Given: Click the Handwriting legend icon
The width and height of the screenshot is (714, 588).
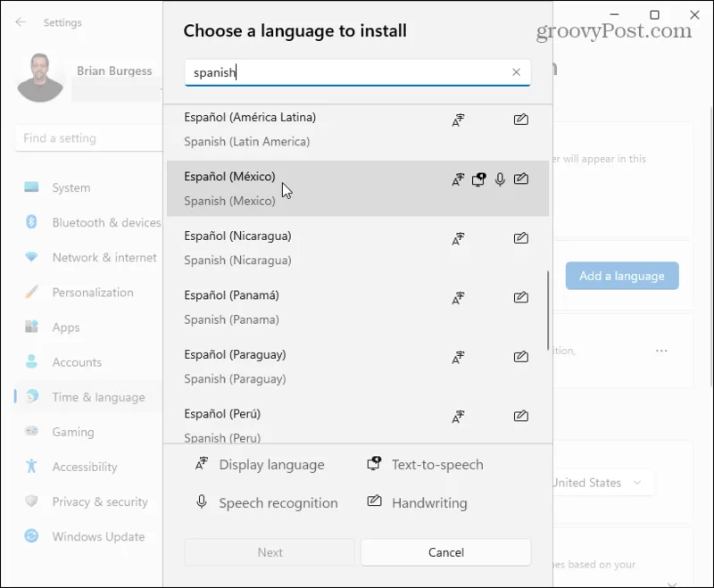Looking at the screenshot, I should click(374, 501).
